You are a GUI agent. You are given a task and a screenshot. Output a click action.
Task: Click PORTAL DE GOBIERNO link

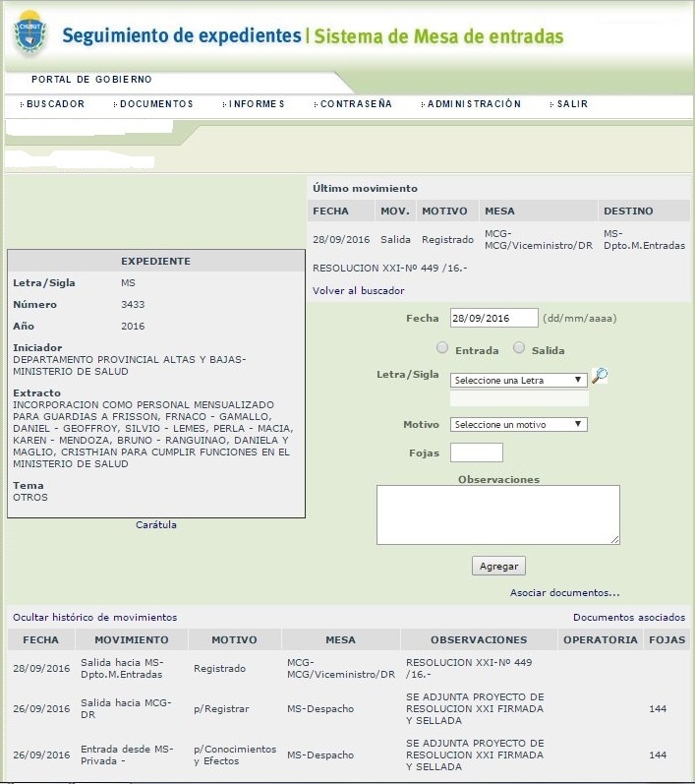(91, 80)
